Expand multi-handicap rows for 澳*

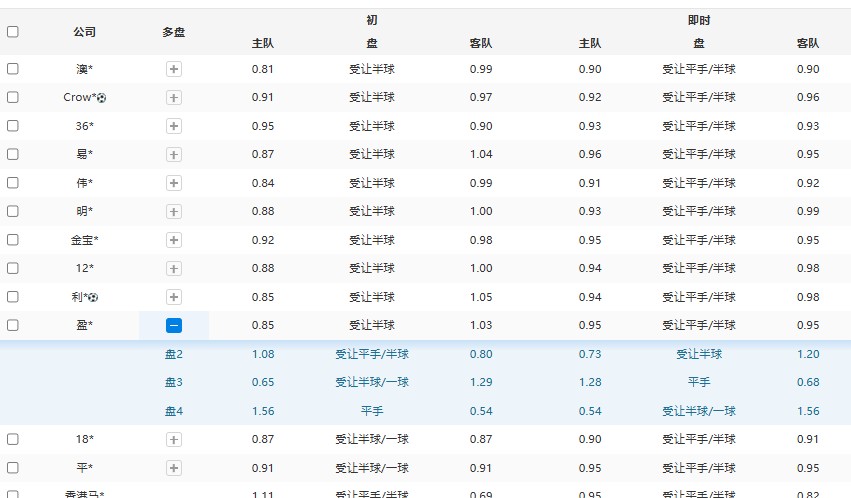pos(174,69)
